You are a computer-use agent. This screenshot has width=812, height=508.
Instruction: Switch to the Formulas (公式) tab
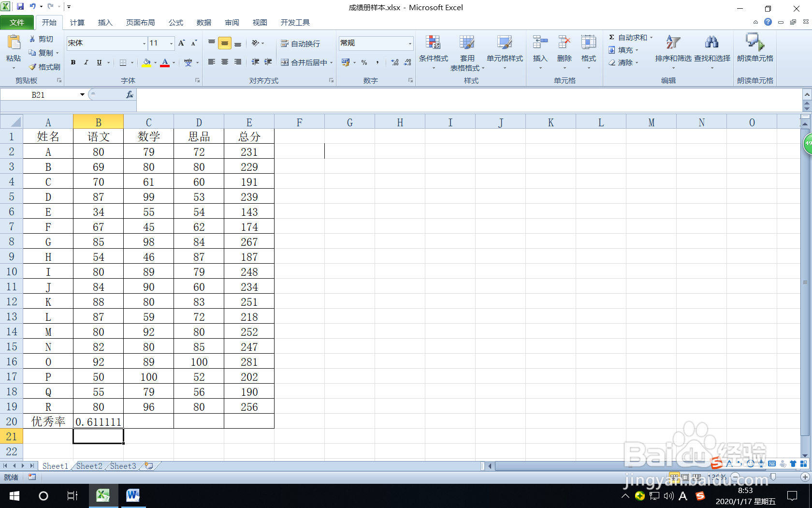pos(176,23)
